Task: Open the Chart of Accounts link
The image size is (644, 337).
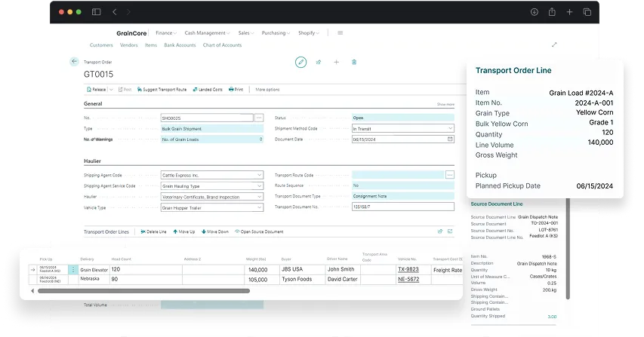Action: click(222, 45)
